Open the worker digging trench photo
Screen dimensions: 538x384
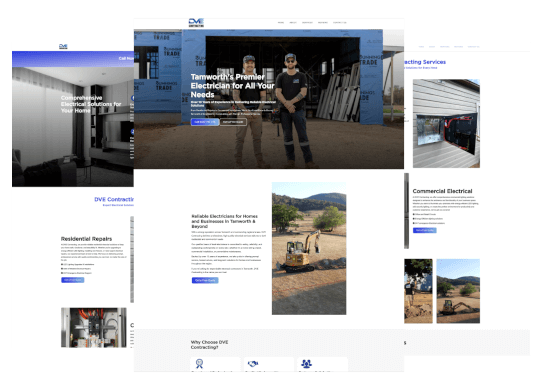[418, 291]
